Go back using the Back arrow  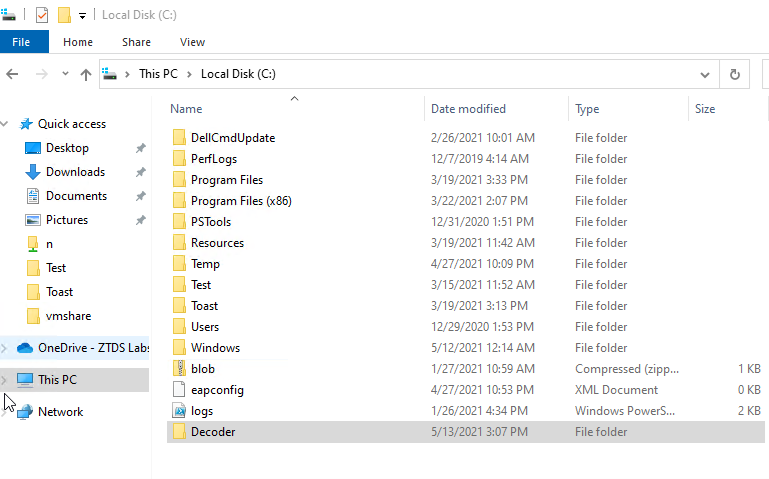[x=12, y=74]
